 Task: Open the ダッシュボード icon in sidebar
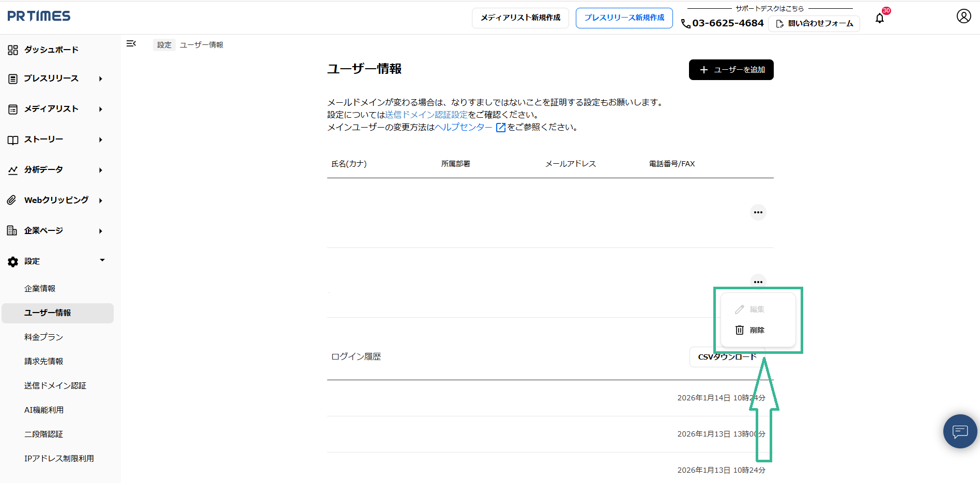(12, 49)
